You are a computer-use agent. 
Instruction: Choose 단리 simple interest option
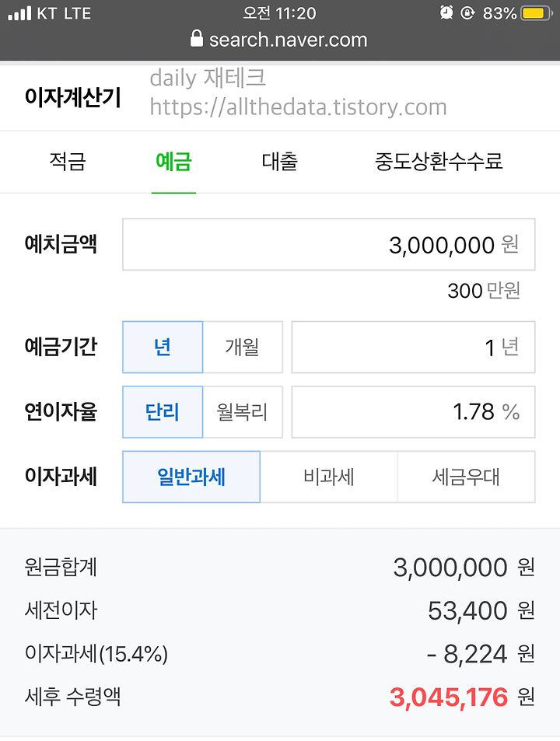pyautogui.click(x=163, y=411)
